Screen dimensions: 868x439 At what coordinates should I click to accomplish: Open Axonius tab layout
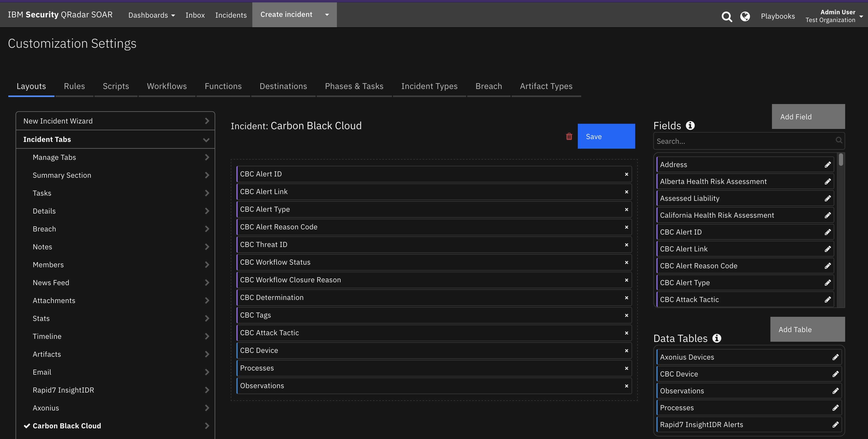(115, 408)
